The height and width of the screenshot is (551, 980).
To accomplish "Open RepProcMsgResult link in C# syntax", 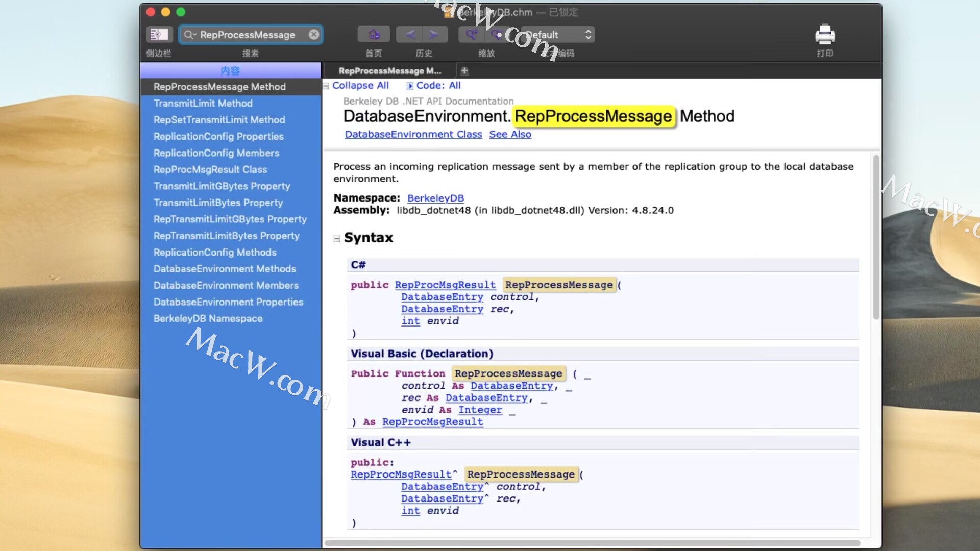I will point(445,285).
